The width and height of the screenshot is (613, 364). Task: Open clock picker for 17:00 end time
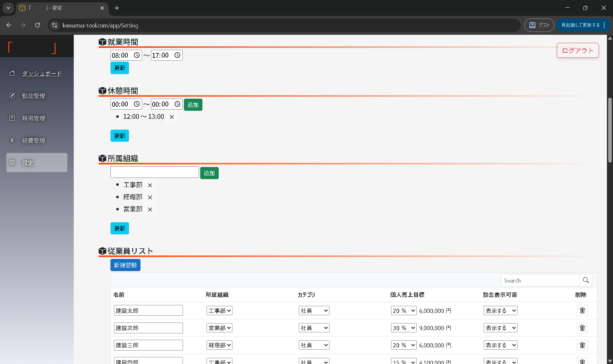click(177, 55)
